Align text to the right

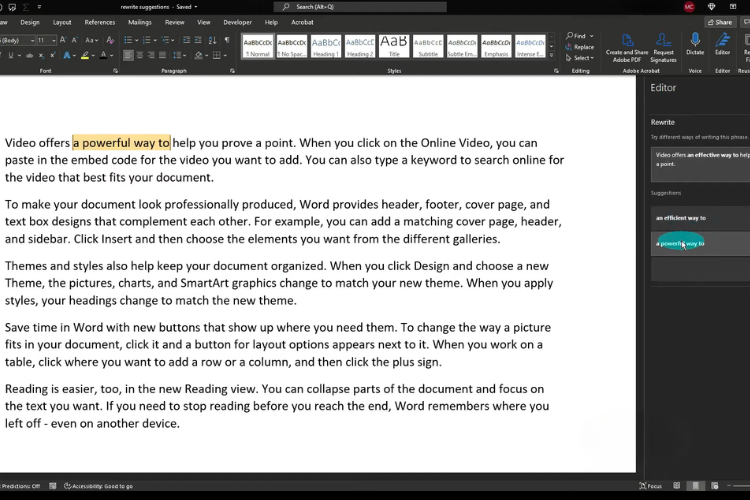coord(151,56)
